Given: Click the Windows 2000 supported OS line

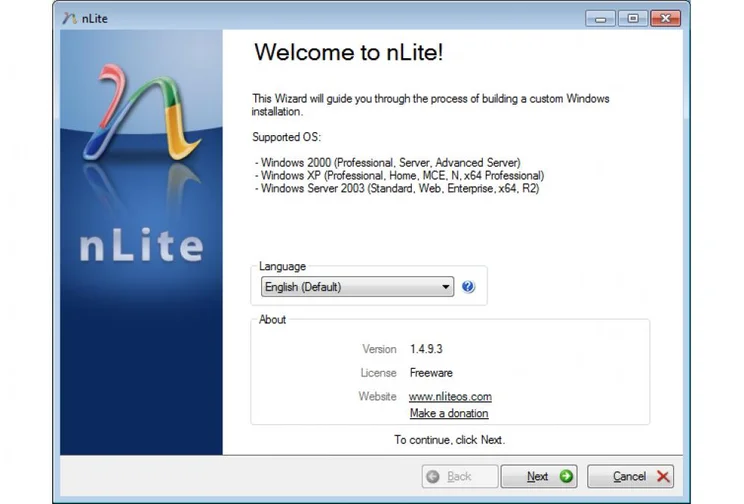Looking at the screenshot, I should (x=388, y=163).
